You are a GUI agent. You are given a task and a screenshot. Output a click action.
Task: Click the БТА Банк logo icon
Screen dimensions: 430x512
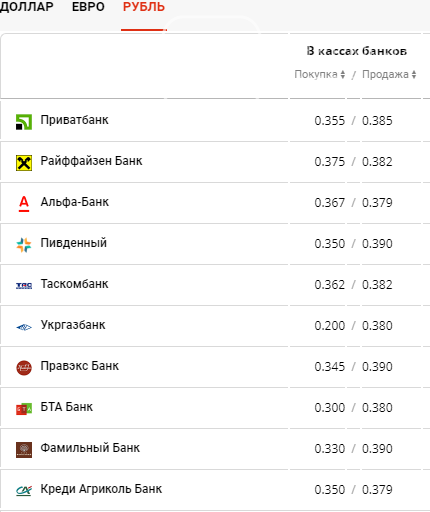[24, 409]
